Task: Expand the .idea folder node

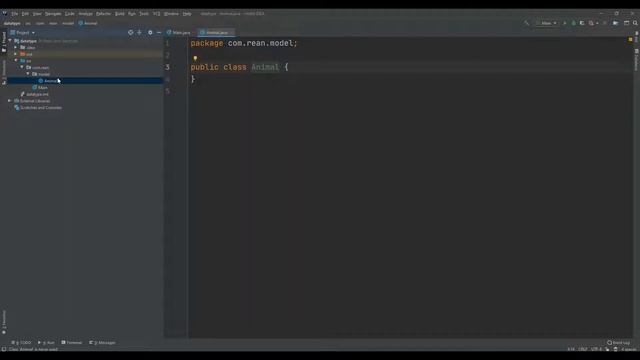Action: click(16, 47)
